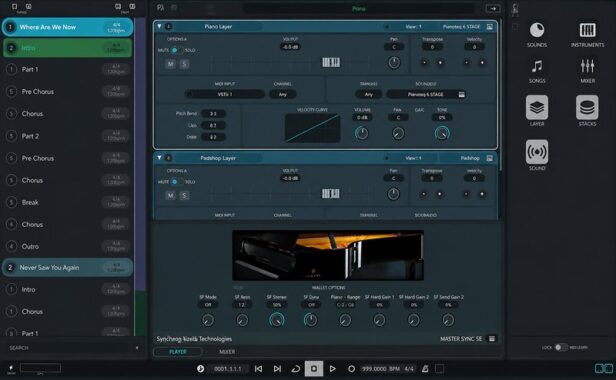This screenshot has width=616, height=380.
Task: Select the Sound broadcast icon
Action: point(537,152)
